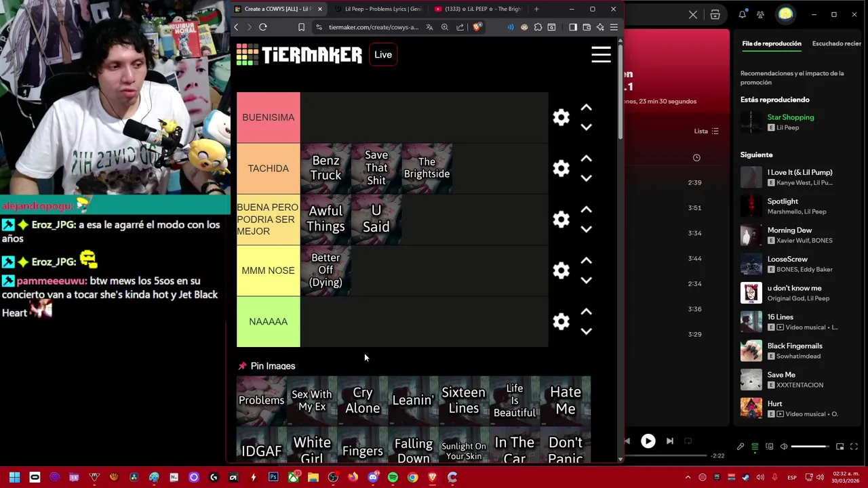Select The Brightside tile
868x488 pixels.
click(x=427, y=168)
